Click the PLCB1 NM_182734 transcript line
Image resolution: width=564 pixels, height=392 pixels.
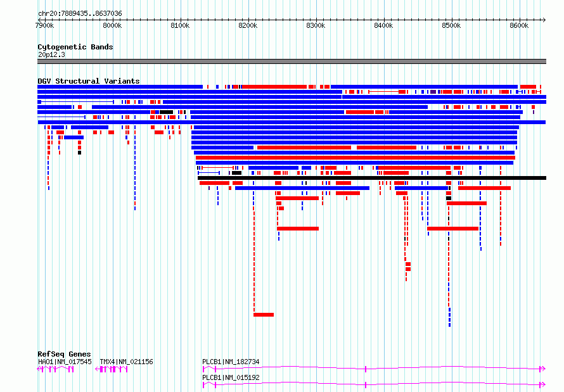tap(374, 369)
